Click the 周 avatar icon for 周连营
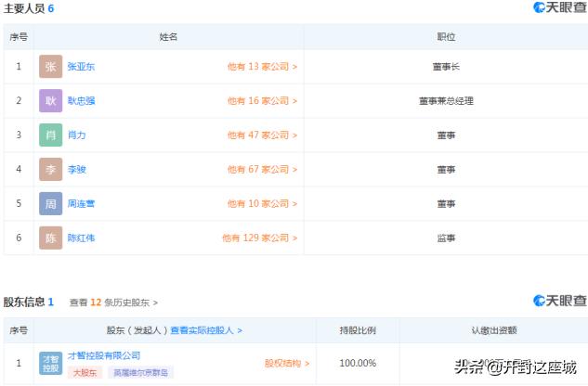The image size is (588, 386). pos(50,203)
